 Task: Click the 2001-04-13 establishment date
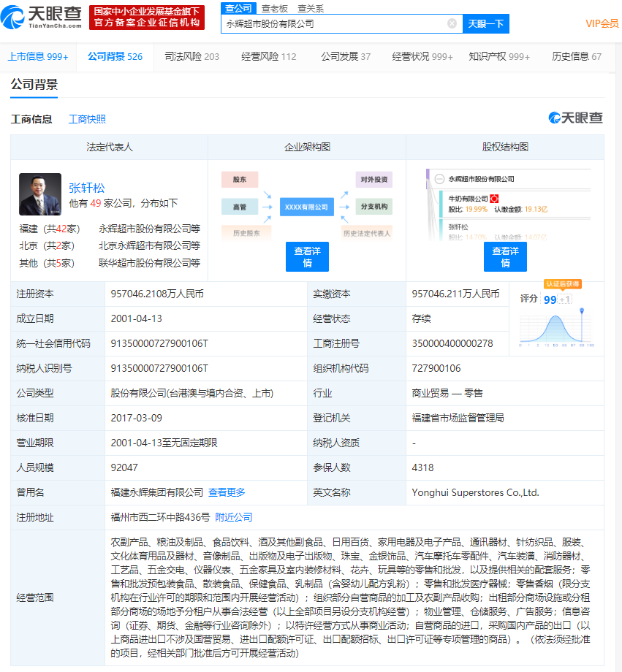[137, 319]
